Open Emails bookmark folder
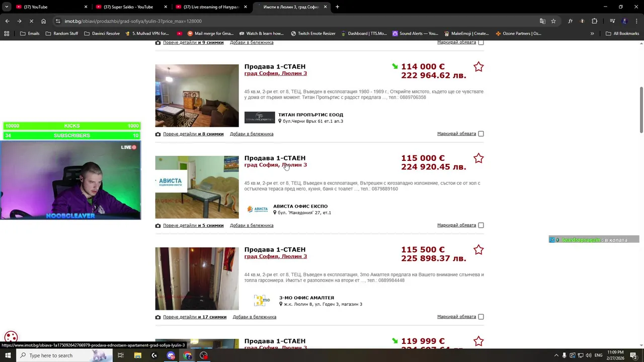This screenshot has width=644, height=362. (30, 34)
